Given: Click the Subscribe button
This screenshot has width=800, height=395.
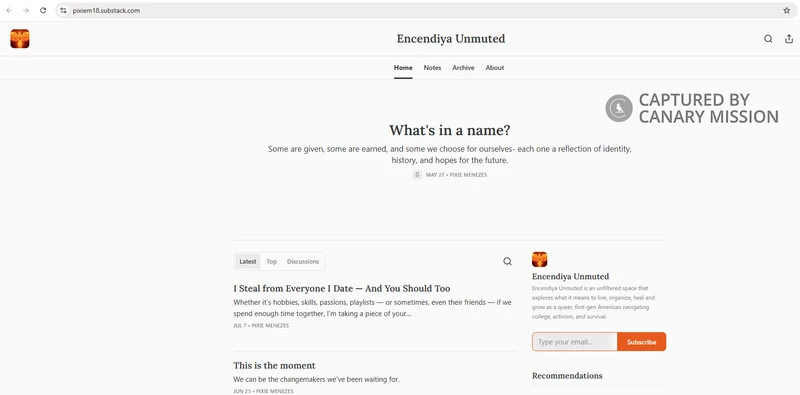Looking at the screenshot, I should (641, 342).
